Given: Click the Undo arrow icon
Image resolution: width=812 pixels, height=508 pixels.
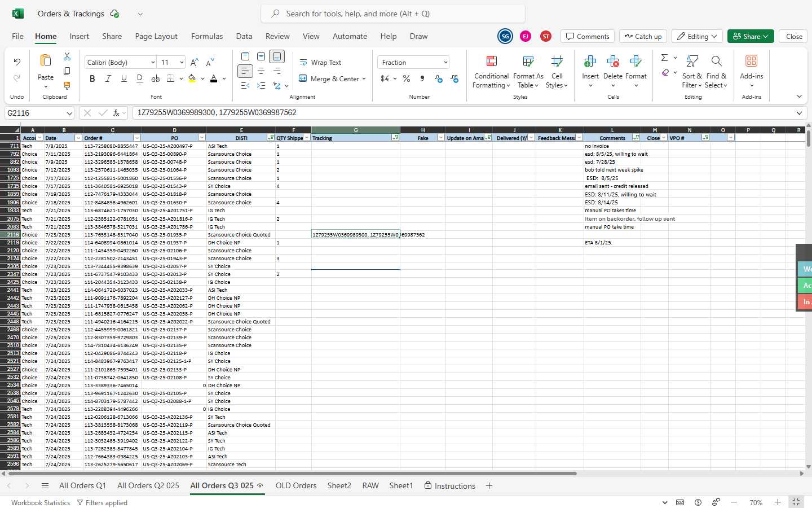Looking at the screenshot, I should 17,62.
